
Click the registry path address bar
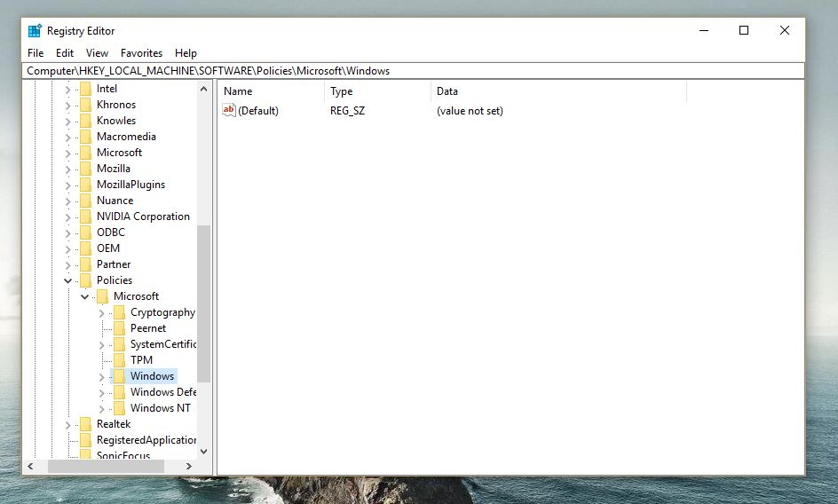coord(413,71)
